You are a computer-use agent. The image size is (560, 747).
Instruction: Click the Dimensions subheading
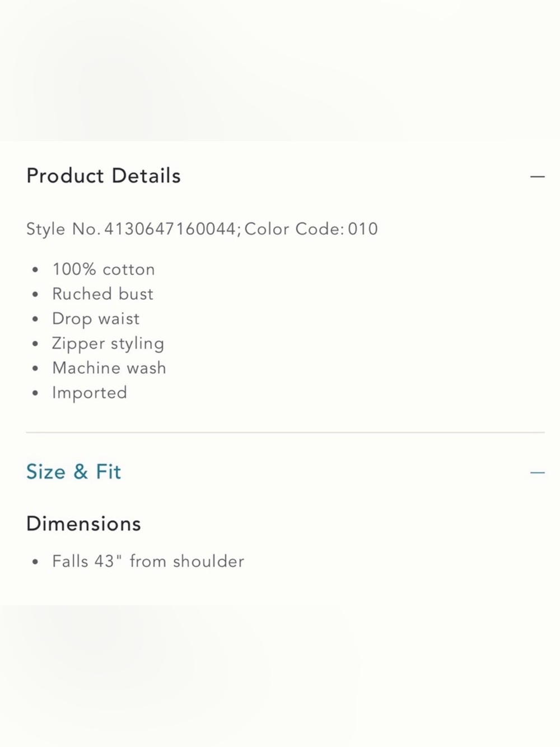[83, 523]
